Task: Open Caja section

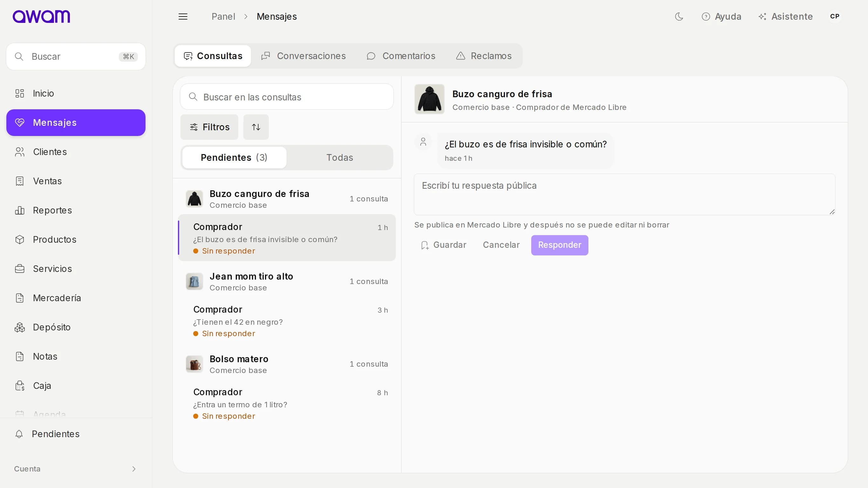Action: pos(76,386)
